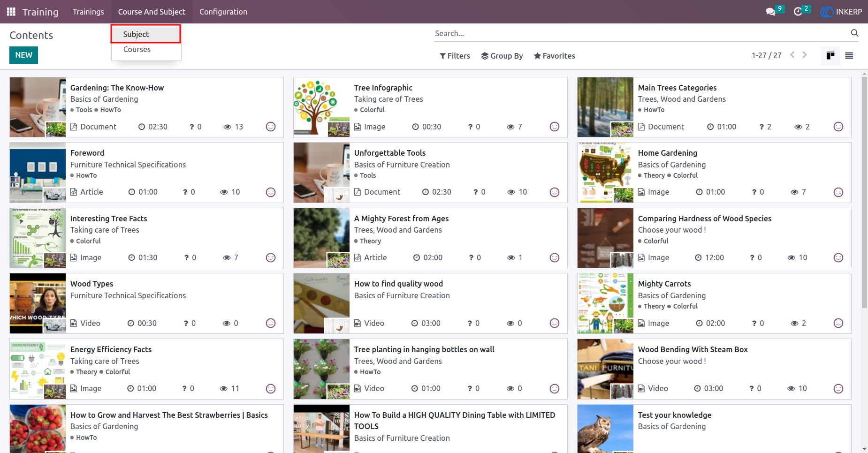Select Courses from the dropdown menu
Image resolution: width=868 pixels, height=453 pixels.
(x=146, y=49)
